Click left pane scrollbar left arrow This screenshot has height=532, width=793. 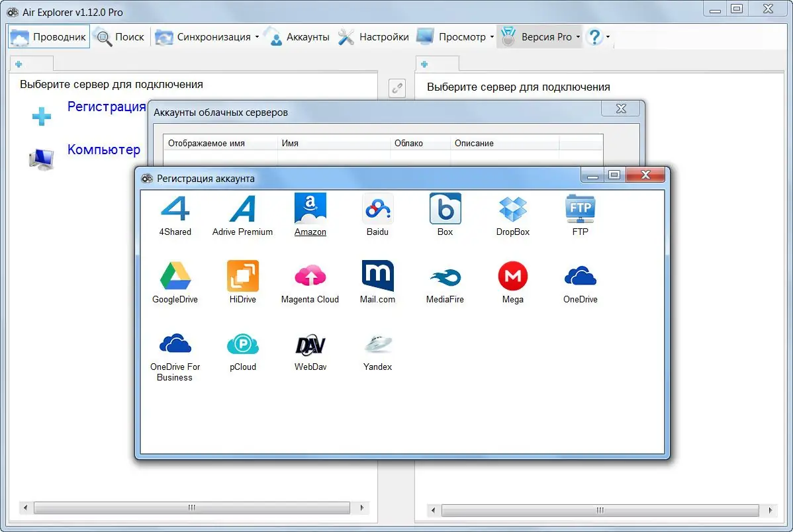[25, 508]
